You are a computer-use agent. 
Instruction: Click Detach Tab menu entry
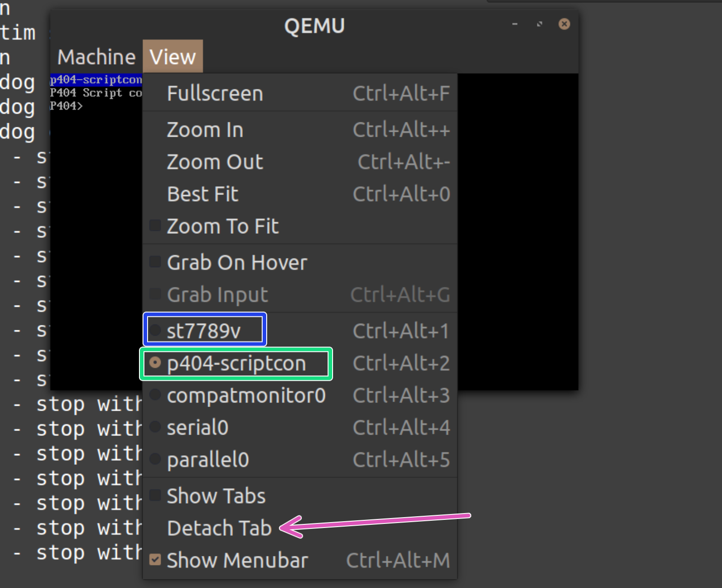300,528
